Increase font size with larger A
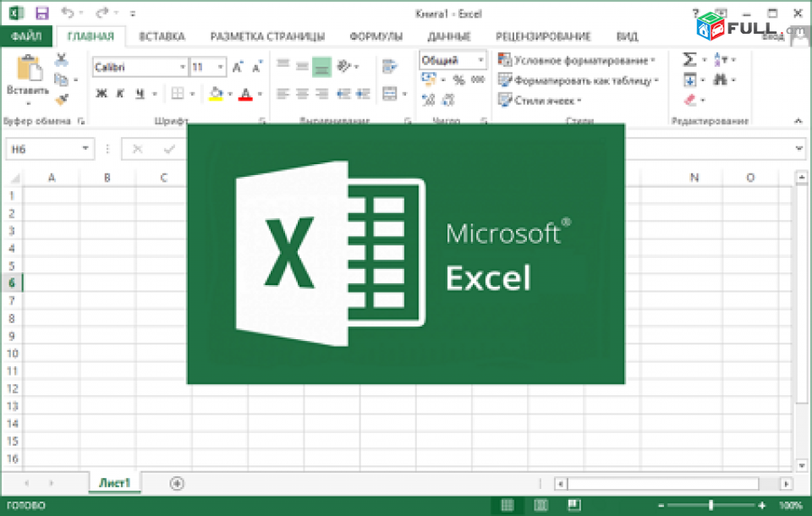The height and width of the screenshot is (516, 812). pyautogui.click(x=238, y=67)
